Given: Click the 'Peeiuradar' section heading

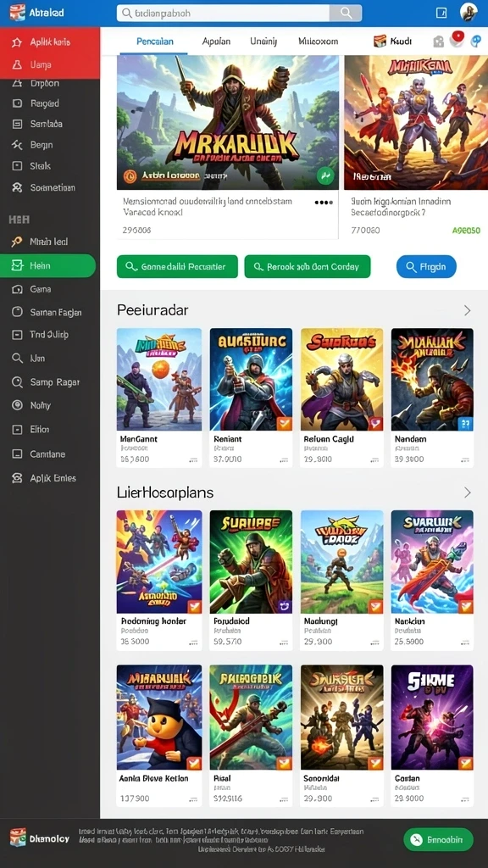Looking at the screenshot, I should click(x=152, y=310).
